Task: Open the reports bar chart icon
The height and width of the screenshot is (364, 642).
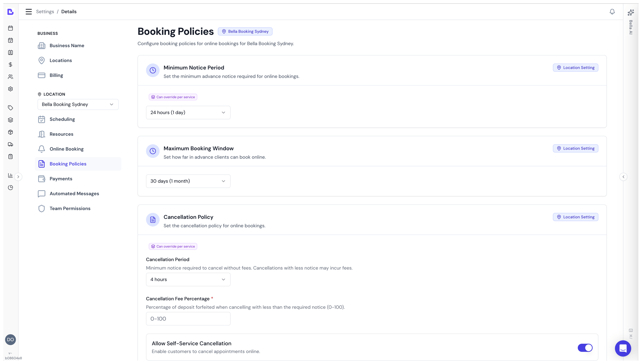Action: pos(10,175)
